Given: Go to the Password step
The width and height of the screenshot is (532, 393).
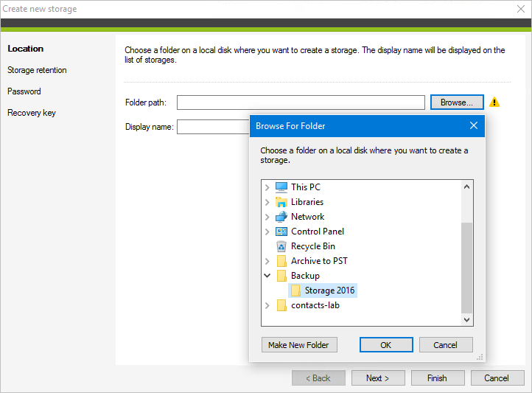Looking at the screenshot, I should click(24, 91).
